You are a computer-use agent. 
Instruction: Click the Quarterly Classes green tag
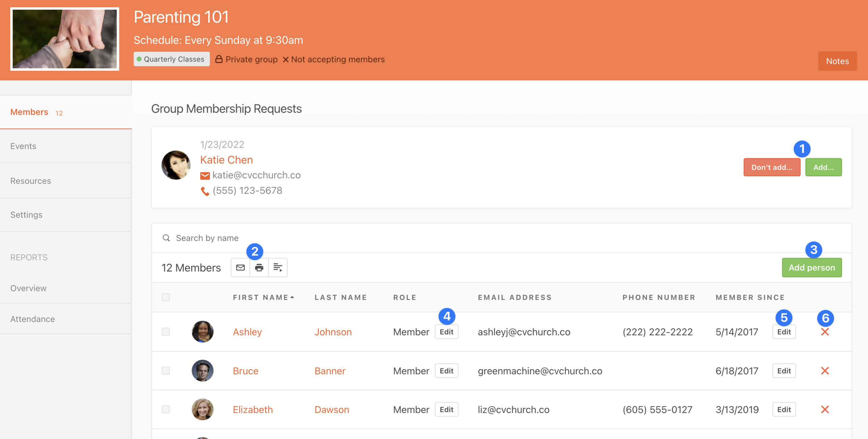point(172,59)
